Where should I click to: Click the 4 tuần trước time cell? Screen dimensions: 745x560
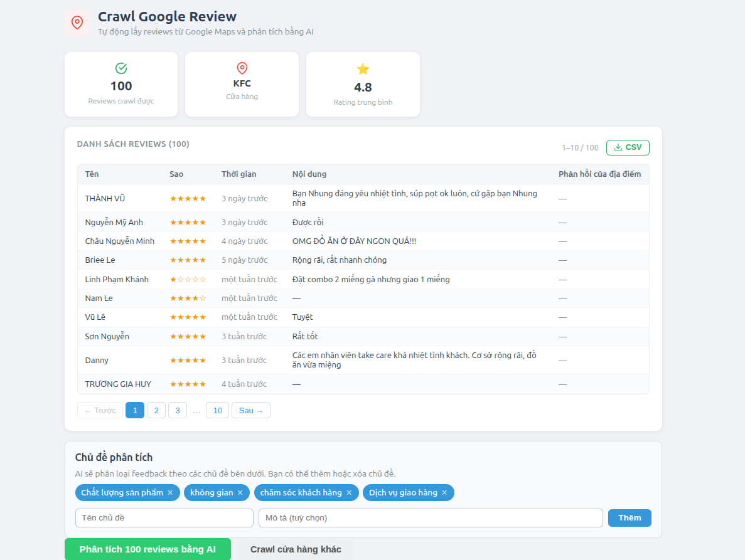[x=244, y=384]
